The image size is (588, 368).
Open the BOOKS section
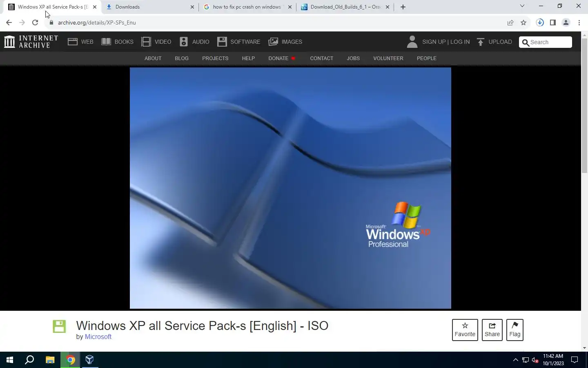[117, 42]
